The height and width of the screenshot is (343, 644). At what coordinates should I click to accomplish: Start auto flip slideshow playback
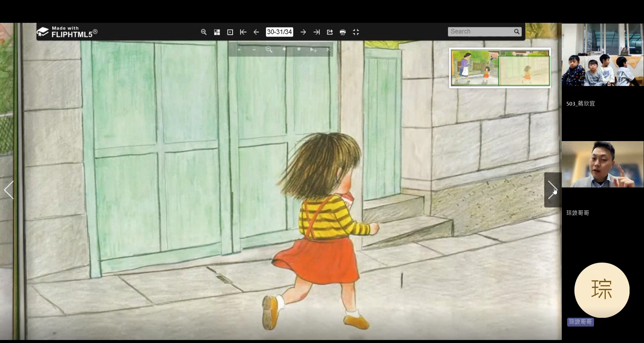tap(230, 32)
